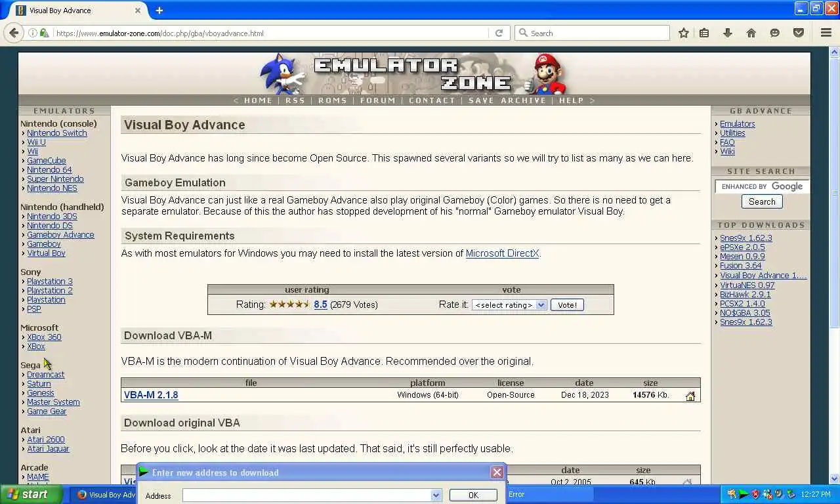Click the site information icon in address bar

click(32, 33)
